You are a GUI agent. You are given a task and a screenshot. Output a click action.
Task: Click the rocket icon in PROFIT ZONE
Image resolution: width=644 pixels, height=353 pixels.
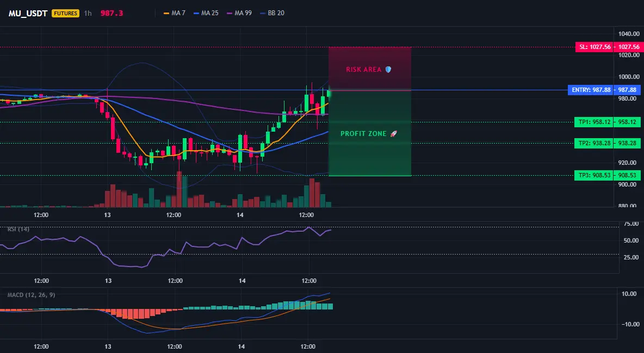pos(393,134)
